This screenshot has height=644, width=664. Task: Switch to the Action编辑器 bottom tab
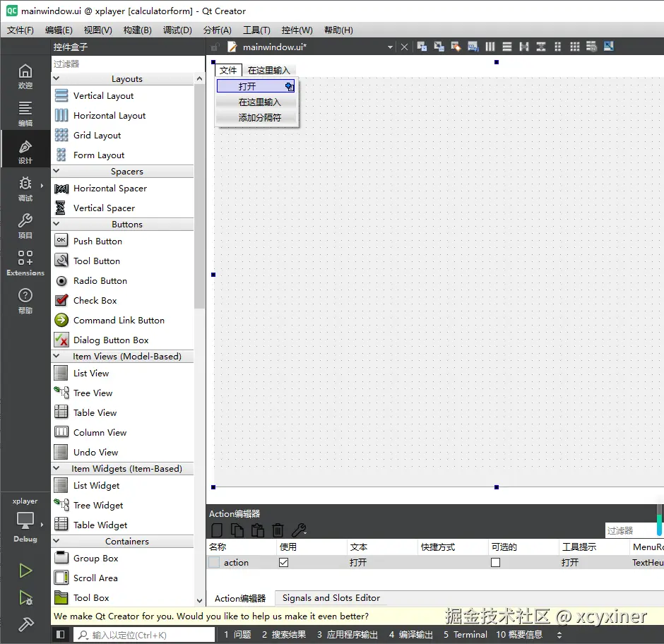[239, 598]
